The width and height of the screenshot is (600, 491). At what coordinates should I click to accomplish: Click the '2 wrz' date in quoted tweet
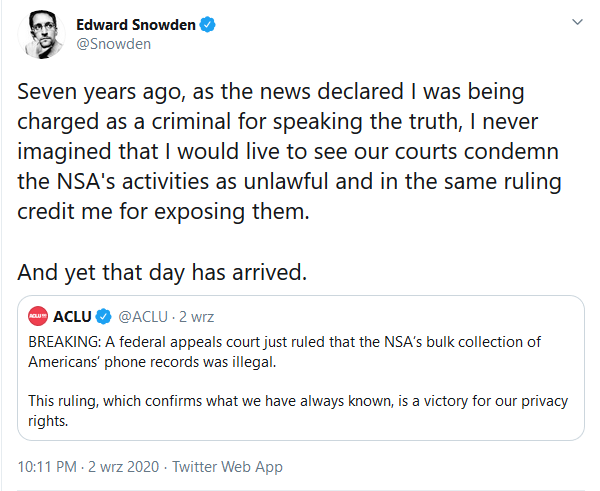tap(195, 317)
